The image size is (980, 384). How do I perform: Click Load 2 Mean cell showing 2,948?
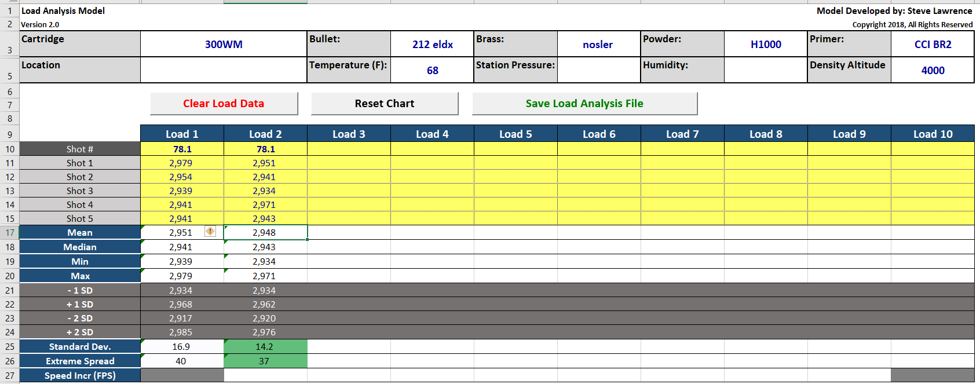click(x=265, y=233)
